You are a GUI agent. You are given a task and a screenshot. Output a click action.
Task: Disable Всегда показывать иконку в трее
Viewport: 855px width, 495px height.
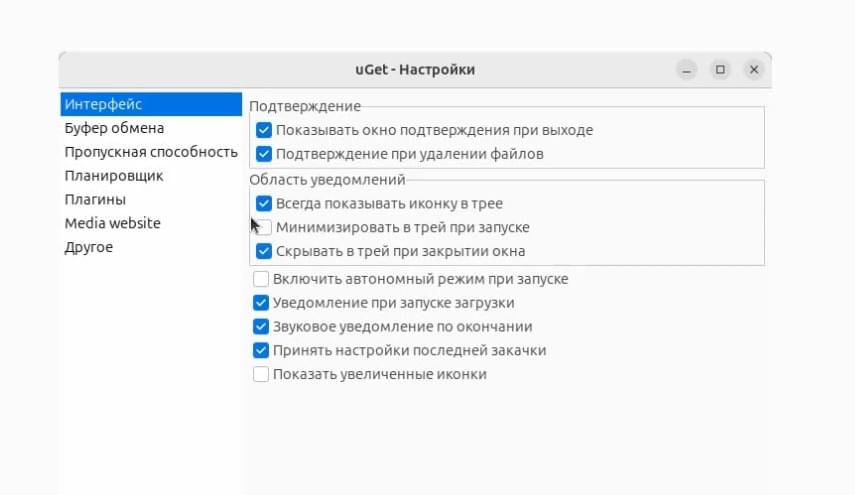264,203
